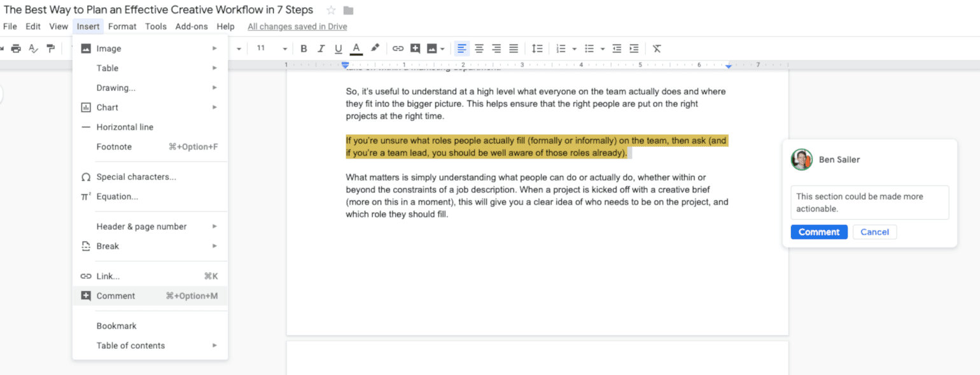
Task: Cancel the new comment
Action: pyautogui.click(x=874, y=232)
